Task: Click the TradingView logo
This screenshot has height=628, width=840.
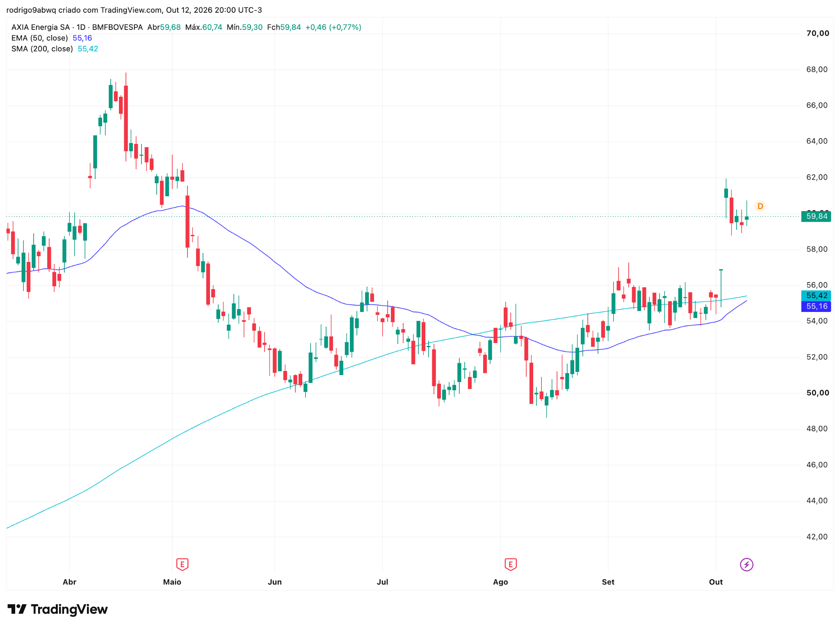Action: (58, 609)
